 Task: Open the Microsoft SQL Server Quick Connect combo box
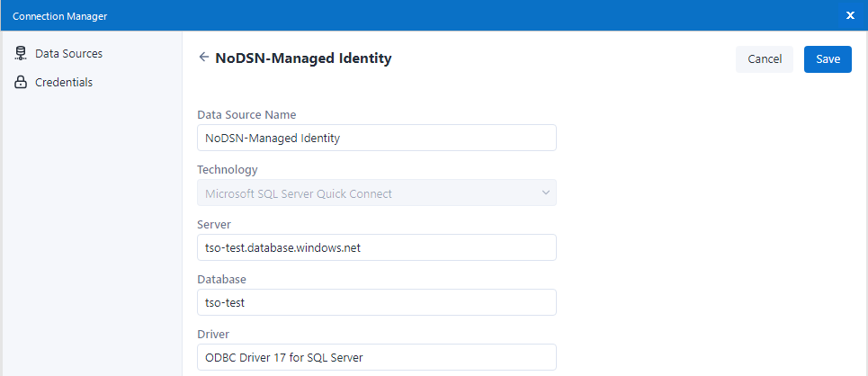click(x=376, y=192)
